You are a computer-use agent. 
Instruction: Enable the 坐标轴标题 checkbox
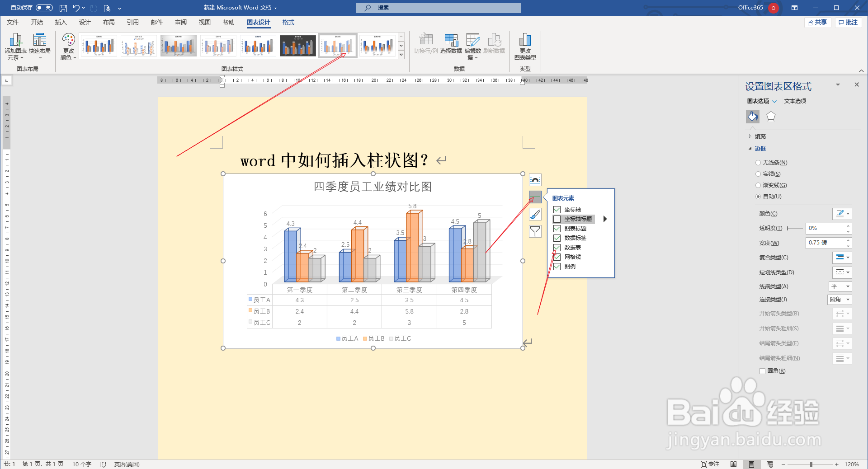tap(556, 219)
